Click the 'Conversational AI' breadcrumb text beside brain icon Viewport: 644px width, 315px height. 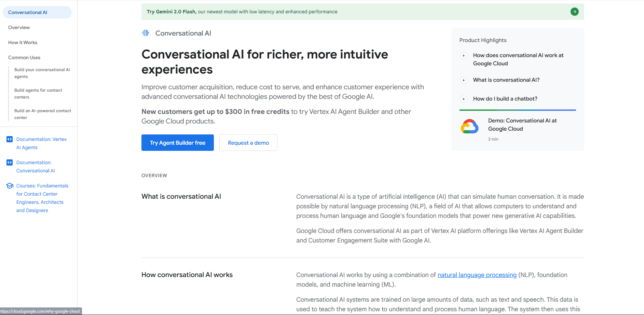click(183, 33)
